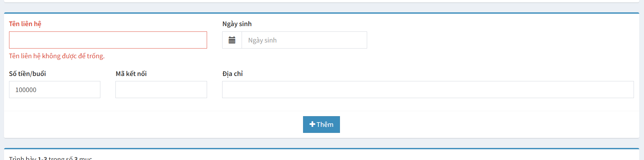The height and width of the screenshot is (160, 644).
Task: Select the Số tiền/buổi amount field
Action: pyautogui.click(x=54, y=90)
